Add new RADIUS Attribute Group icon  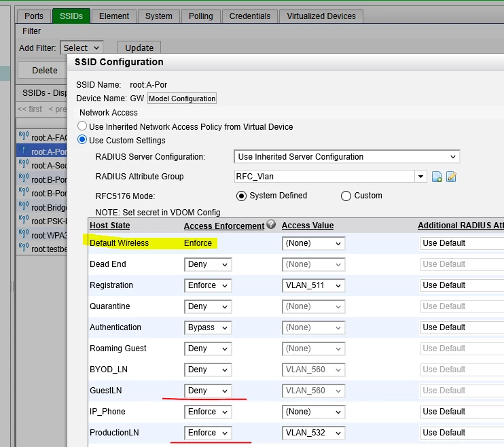point(437,177)
